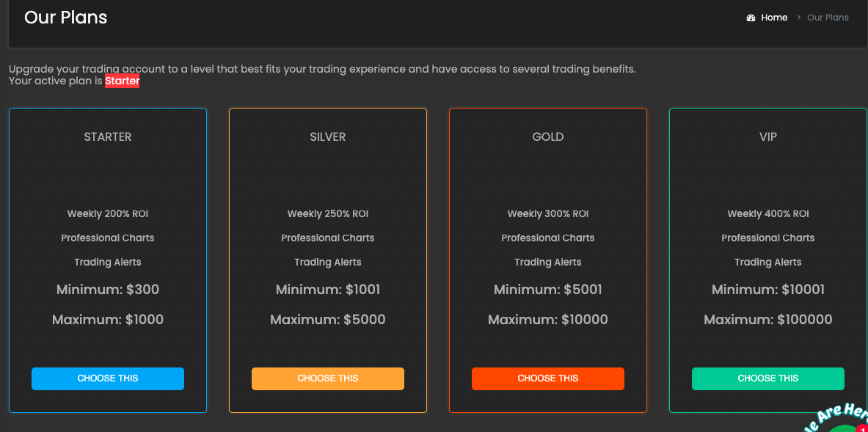Choose the Silver plan with orange button
Image resolution: width=868 pixels, height=432 pixels.
[x=328, y=378]
